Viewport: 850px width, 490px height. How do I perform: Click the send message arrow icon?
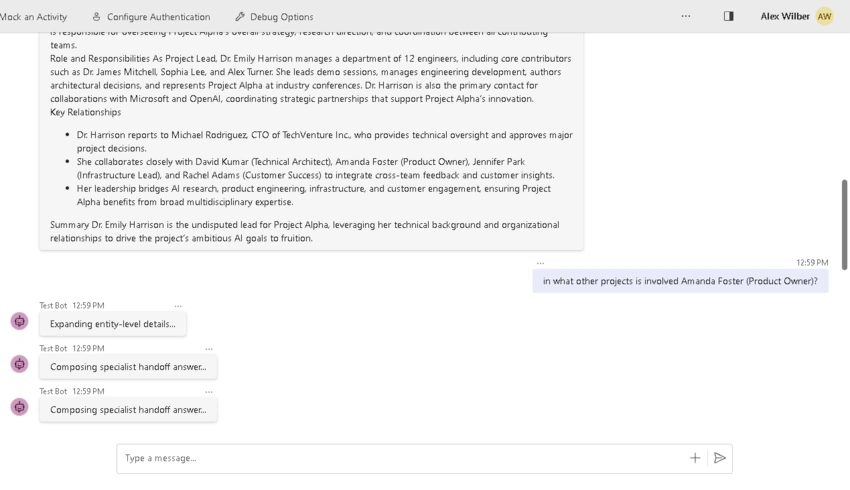pyautogui.click(x=720, y=459)
